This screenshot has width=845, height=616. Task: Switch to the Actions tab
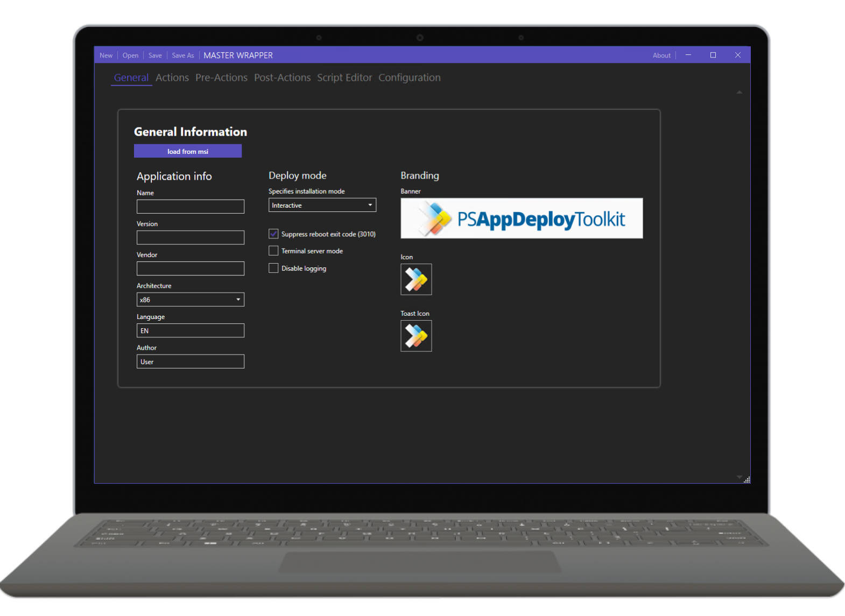[x=172, y=77]
